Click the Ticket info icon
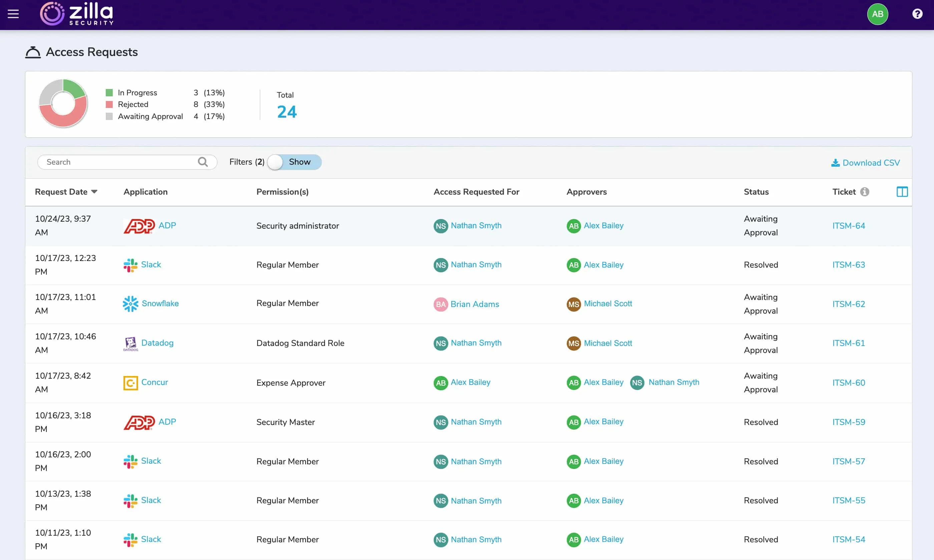Viewport: 934px width, 560px height. click(865, 192)
